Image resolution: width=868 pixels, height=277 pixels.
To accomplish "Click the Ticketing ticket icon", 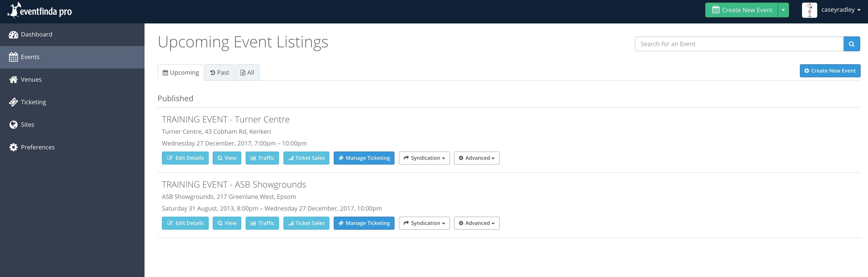I will (x=13, y=102).
